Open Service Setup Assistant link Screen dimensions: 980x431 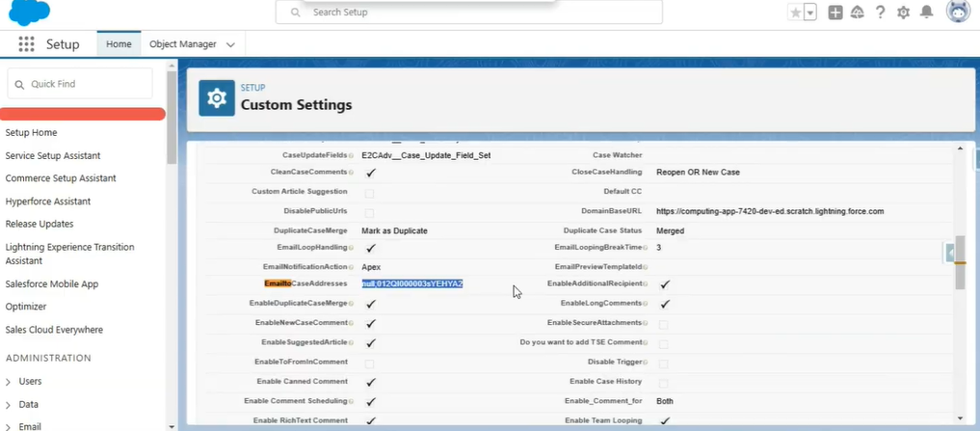(x=53, y=156)
